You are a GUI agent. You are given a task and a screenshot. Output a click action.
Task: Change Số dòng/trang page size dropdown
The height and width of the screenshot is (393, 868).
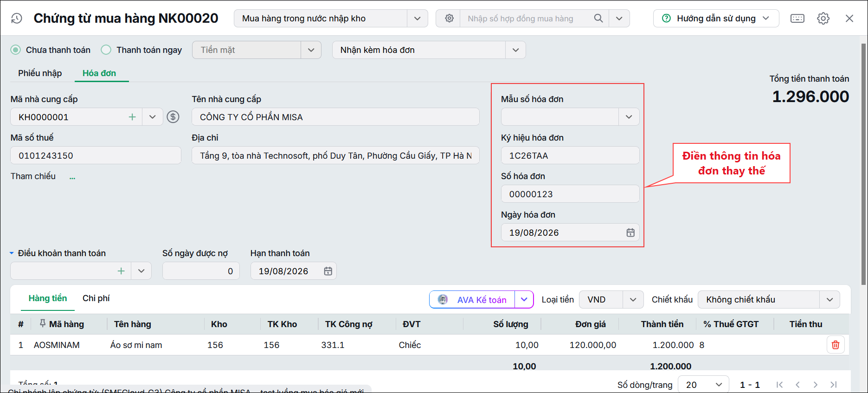pos(704,385)
